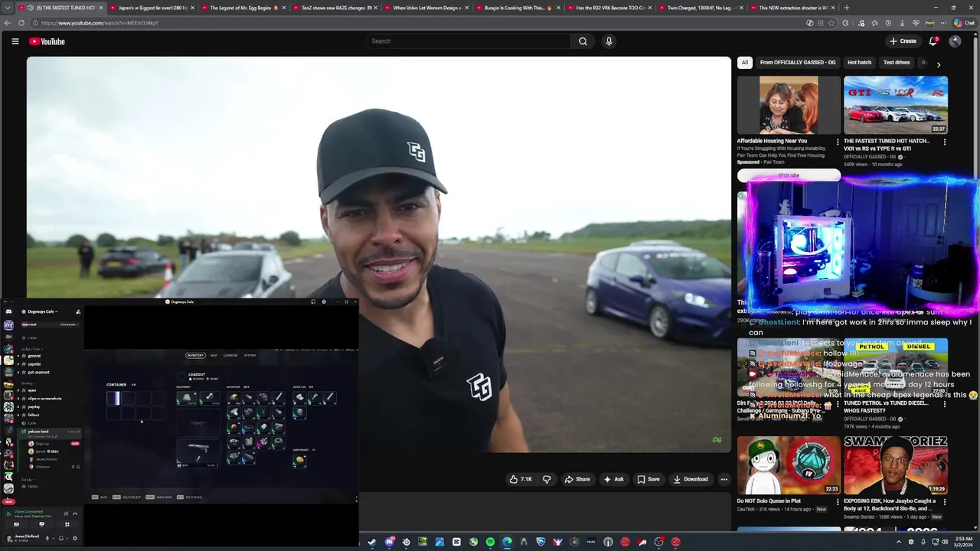The width and height of the screenshot is (980, 551).
Task: Go to the YouTube home logo
Action: pyautogui.click(x=47, y=41)
